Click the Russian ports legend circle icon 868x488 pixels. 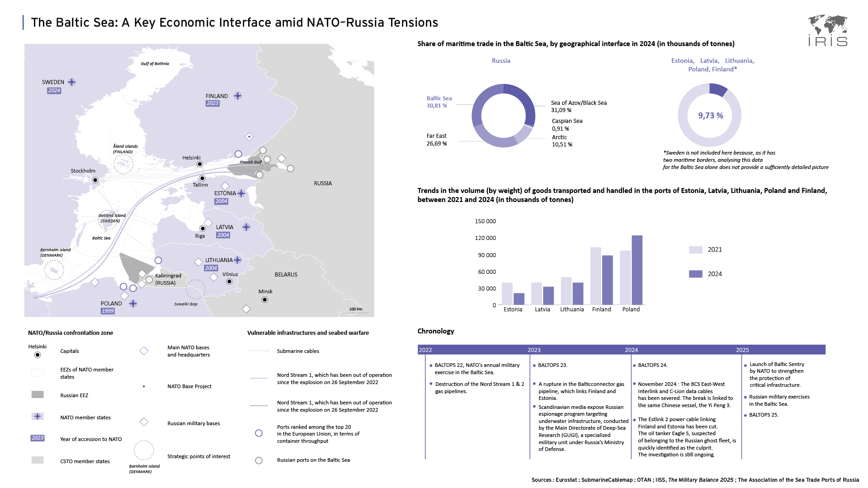[259, 460]
